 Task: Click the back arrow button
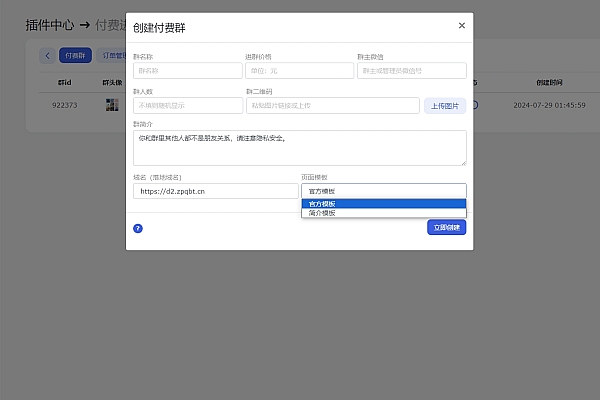47,56
